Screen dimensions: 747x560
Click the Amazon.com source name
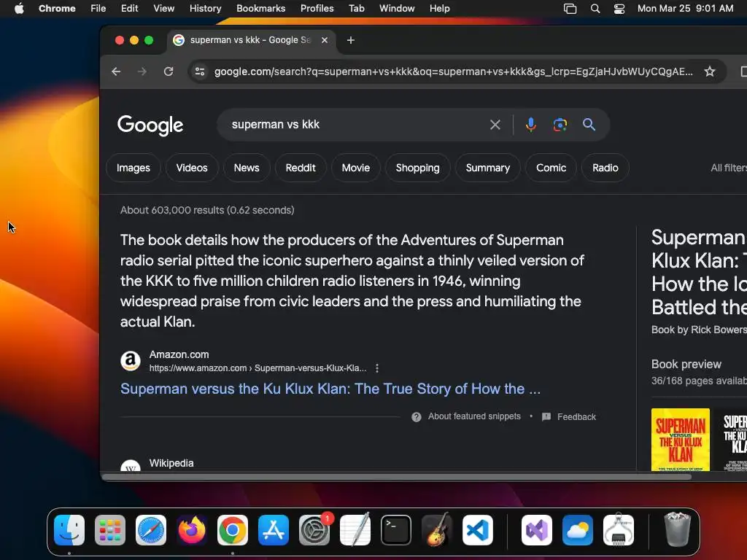[179, 355]
